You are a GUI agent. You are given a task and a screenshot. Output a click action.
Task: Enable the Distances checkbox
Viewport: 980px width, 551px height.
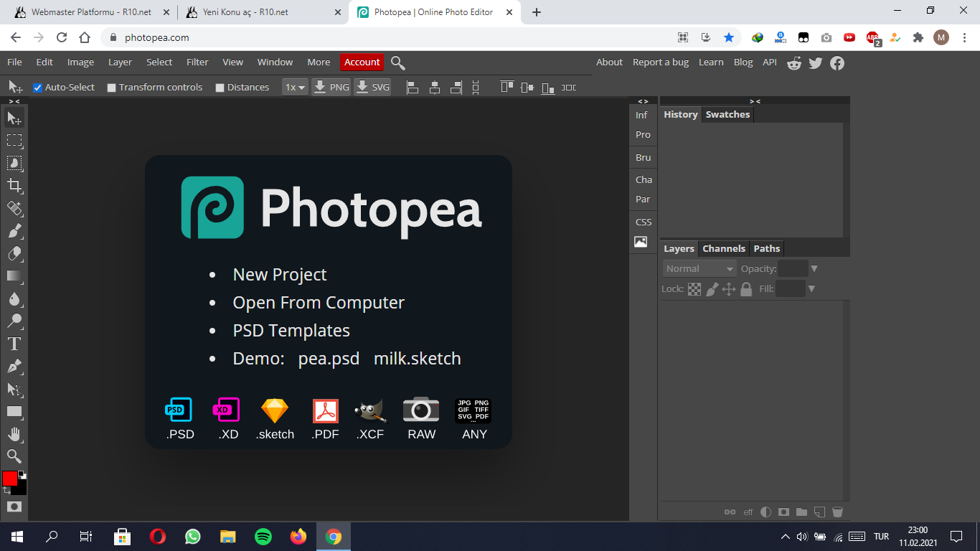pyautogui.click(x=220, y=88)
